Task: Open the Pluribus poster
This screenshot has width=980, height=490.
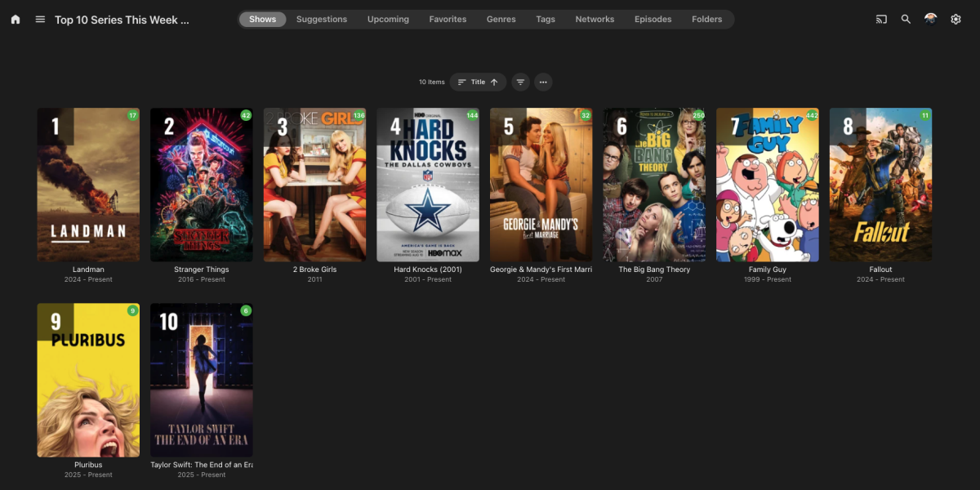Action: tap(88, 380)
